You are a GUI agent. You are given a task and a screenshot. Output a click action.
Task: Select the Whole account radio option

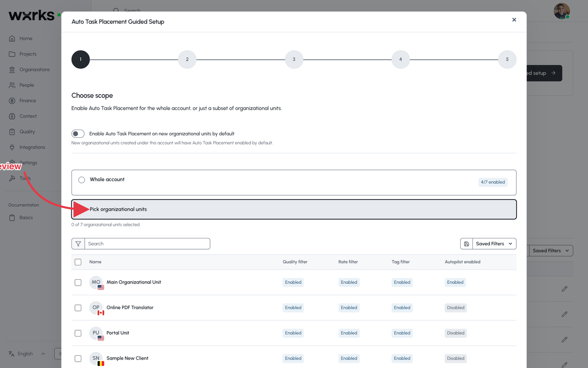(x=82, y=180)
